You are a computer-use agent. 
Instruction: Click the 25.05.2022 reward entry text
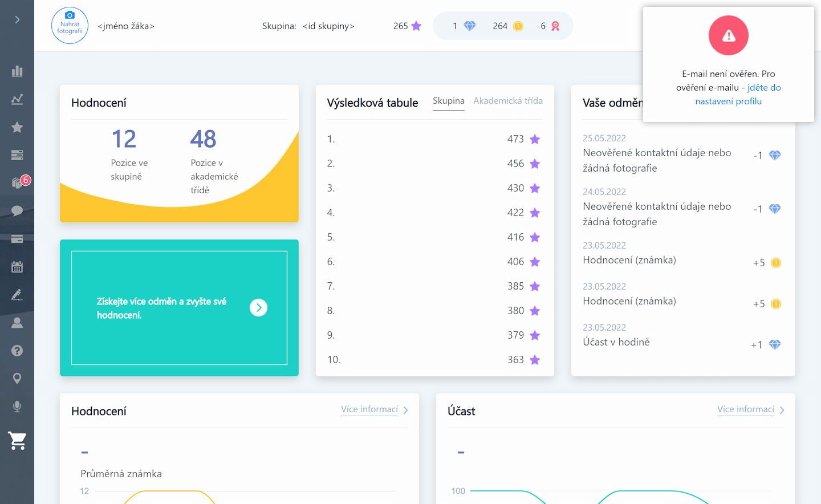(657, 160)
